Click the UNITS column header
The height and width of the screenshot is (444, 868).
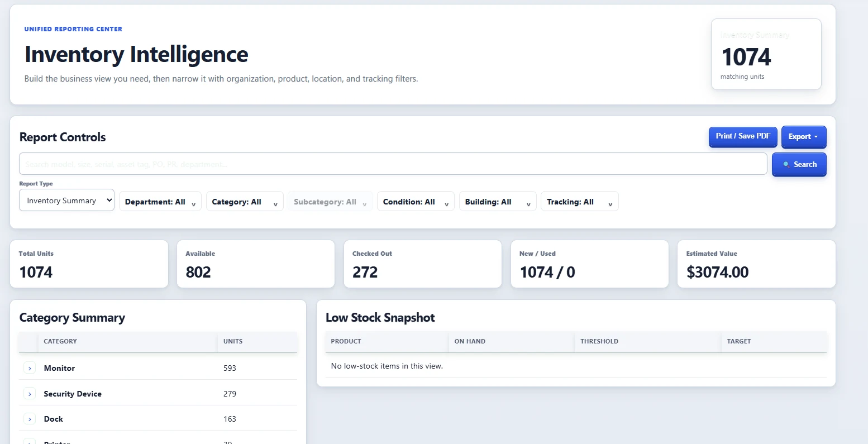click(233, 341)
